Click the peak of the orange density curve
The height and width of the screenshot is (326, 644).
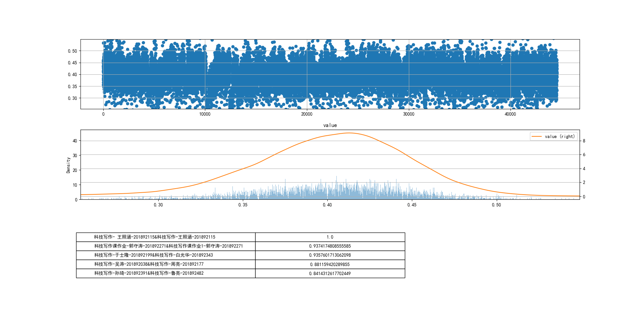click(349, 133)
